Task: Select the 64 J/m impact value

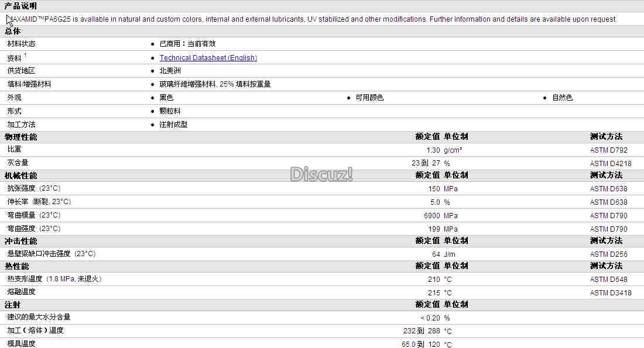Action: (444, 254)
